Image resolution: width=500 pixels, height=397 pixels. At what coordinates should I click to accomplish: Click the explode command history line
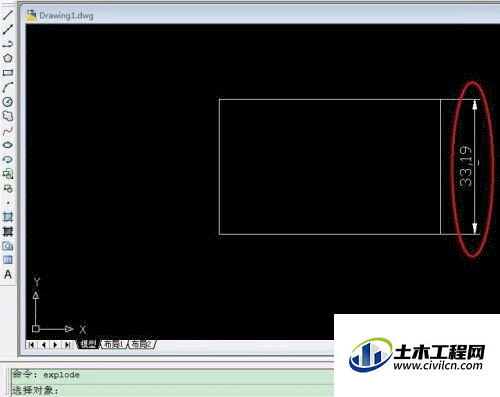tap(46, 374)
